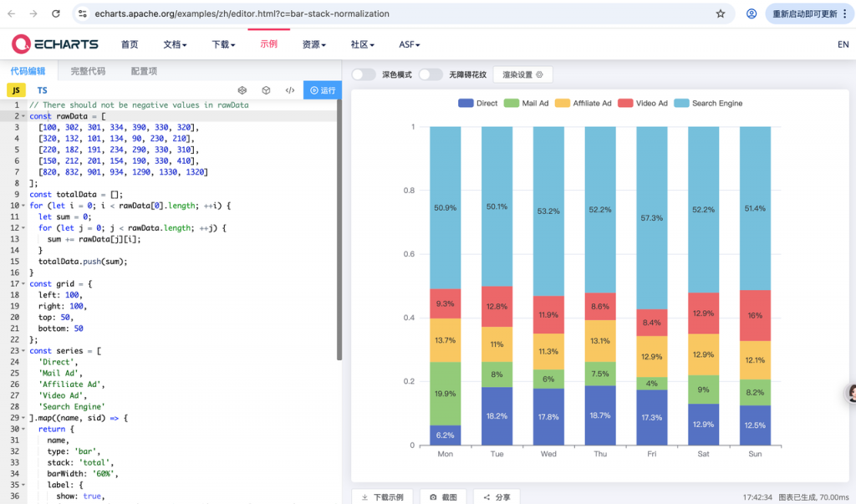Reload the browser page
Screen dimensions: 856x504
tap(56, 13)
